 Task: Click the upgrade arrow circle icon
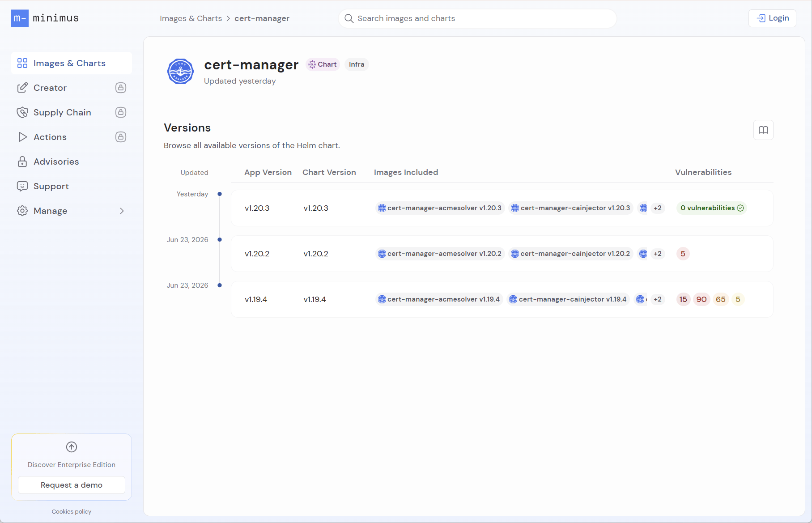(72, 447)
